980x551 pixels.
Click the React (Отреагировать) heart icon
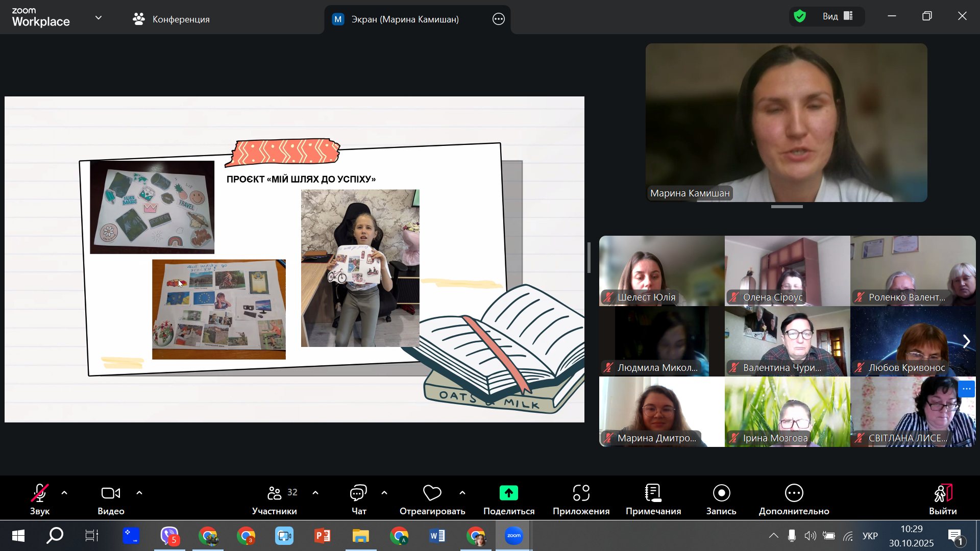432,493
